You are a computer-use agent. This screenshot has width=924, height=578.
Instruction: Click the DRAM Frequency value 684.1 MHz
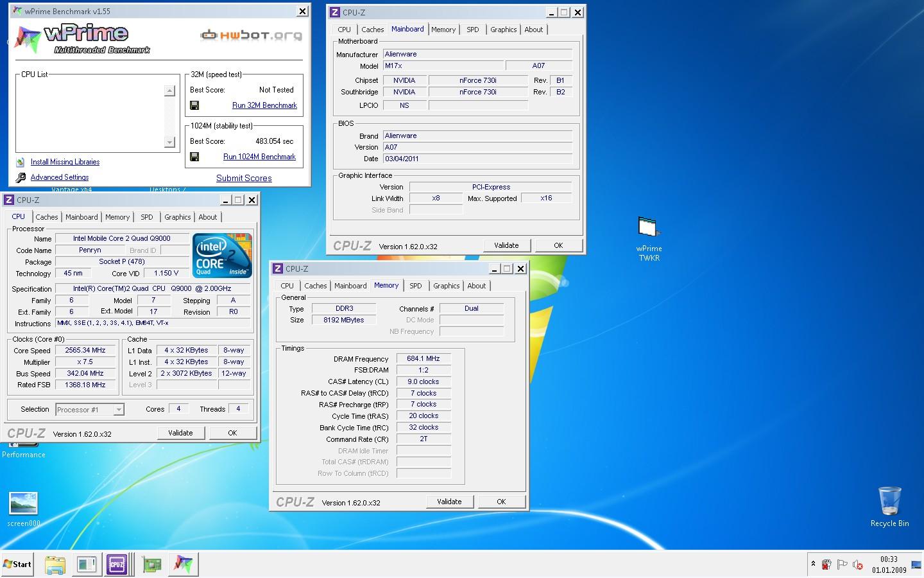424,358
